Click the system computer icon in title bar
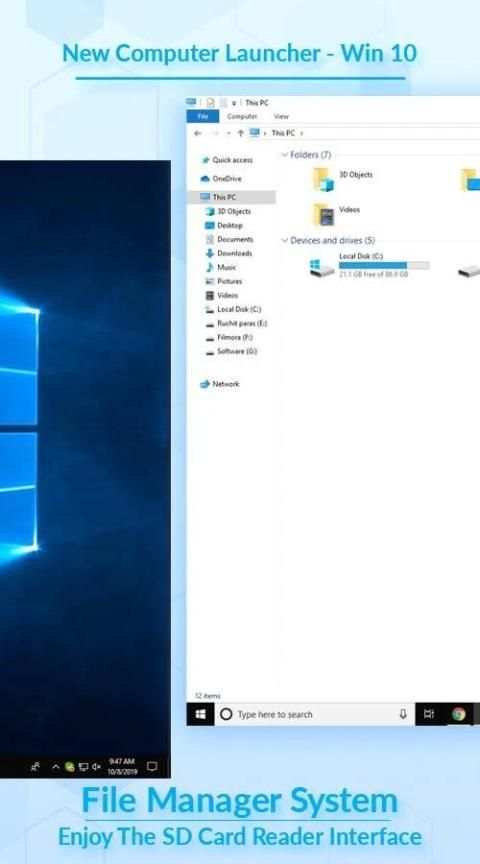Viewport: 480px width, 864px height. (x=191, y=102)
